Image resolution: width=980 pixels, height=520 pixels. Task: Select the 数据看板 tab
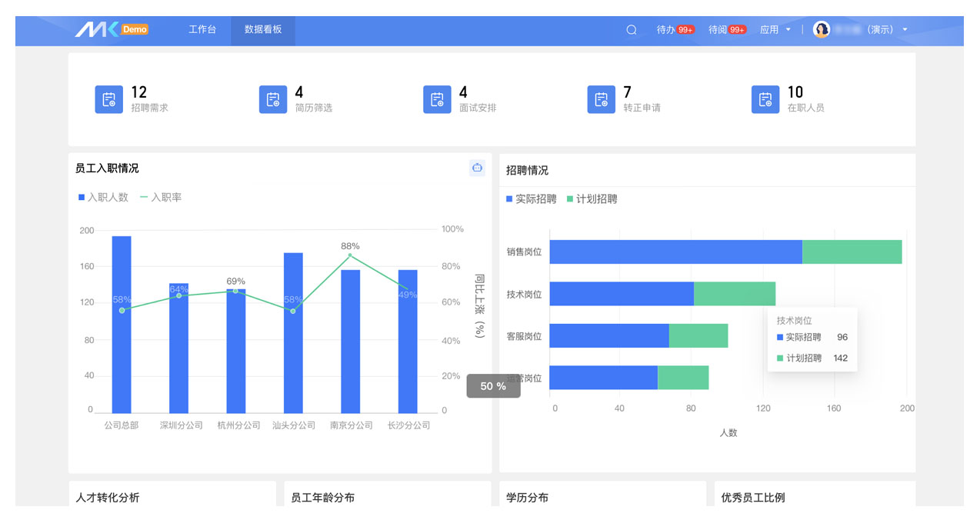263,30
